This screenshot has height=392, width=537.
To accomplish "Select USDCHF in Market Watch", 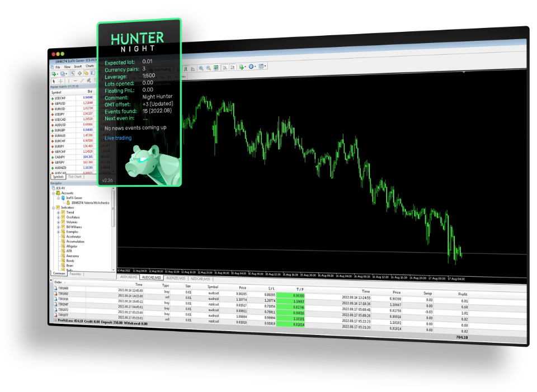I will 60,97.
